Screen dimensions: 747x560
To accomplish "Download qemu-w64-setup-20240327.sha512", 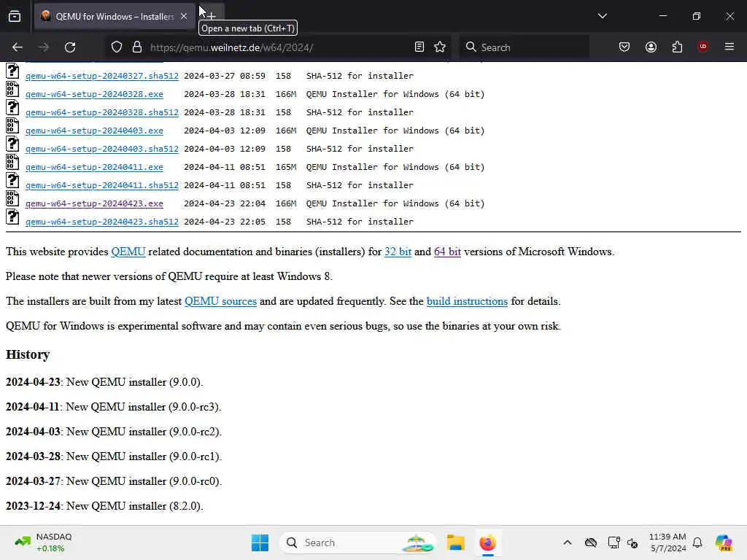I will coord(102,76).
